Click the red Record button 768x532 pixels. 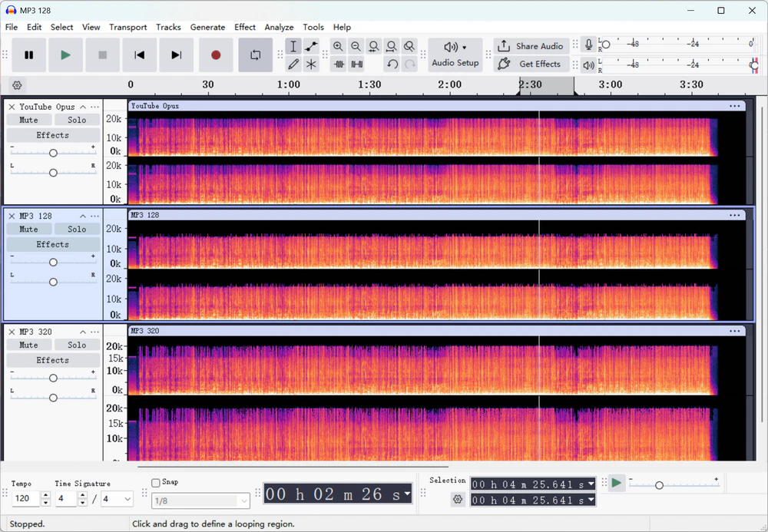coord(216,55)
